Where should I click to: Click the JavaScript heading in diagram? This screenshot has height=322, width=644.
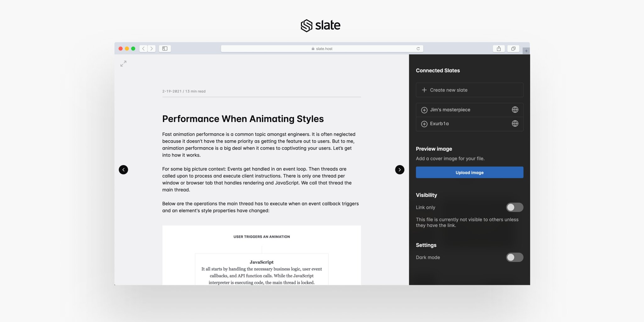point(262,262)
